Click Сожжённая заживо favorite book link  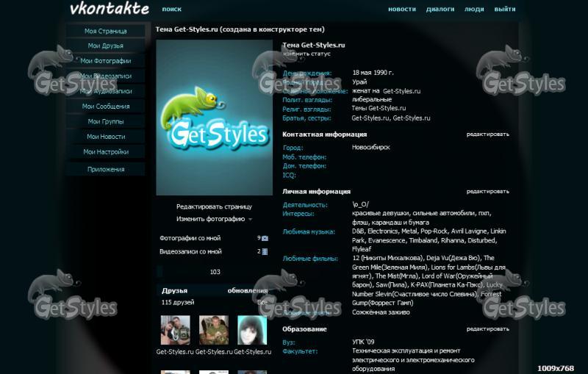tap(381, 312)
